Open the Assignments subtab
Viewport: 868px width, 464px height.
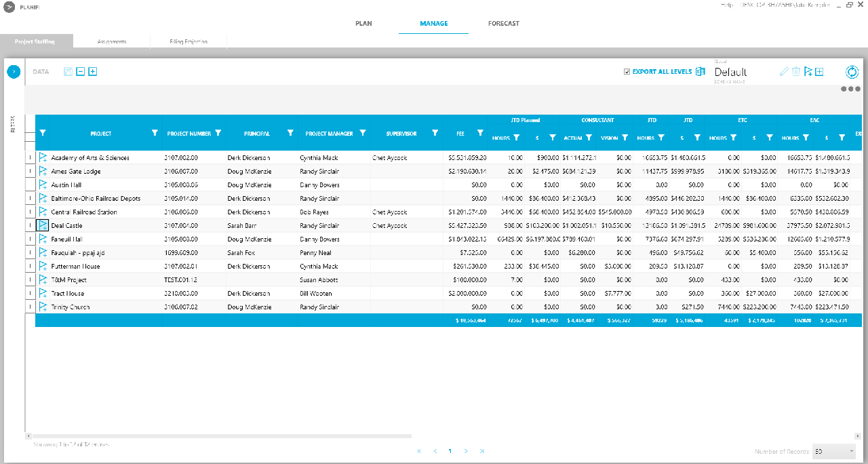(111, 41)
